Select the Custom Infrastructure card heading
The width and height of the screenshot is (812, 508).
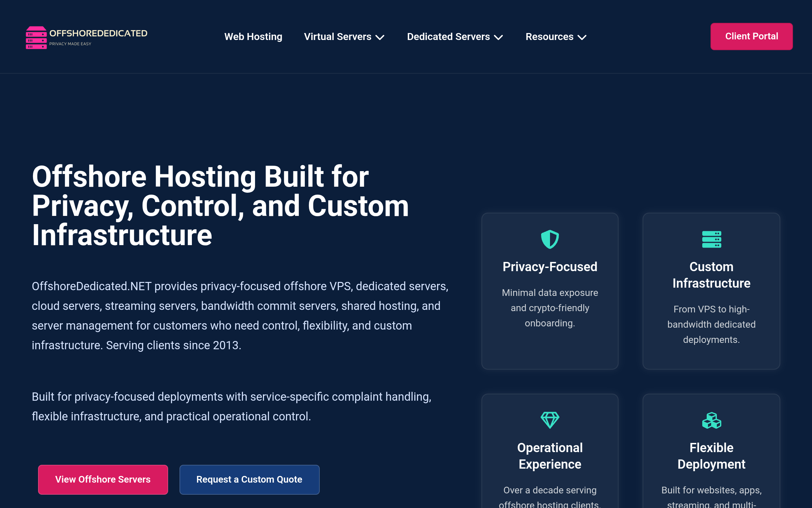pyautogui.click(x=711, y=275)
